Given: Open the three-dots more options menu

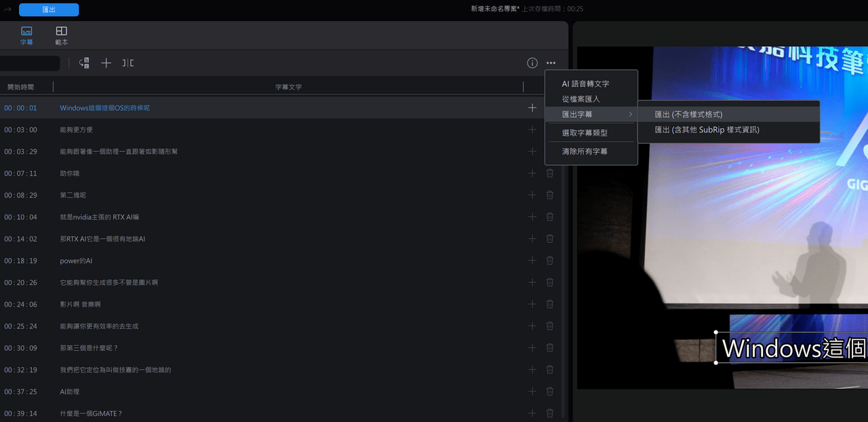Looking at the screenshot, I should [551, 63].
